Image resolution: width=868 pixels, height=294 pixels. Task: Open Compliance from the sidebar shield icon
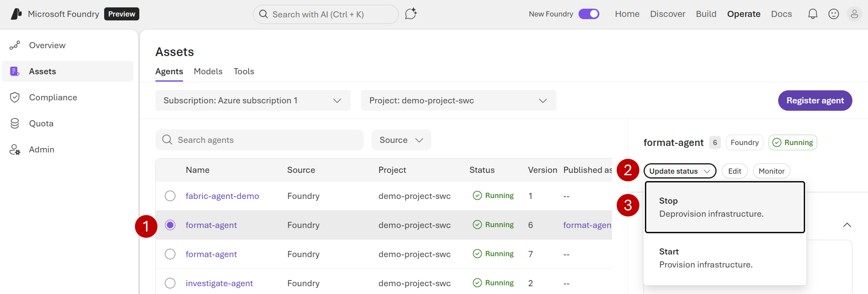pos(15,97)
